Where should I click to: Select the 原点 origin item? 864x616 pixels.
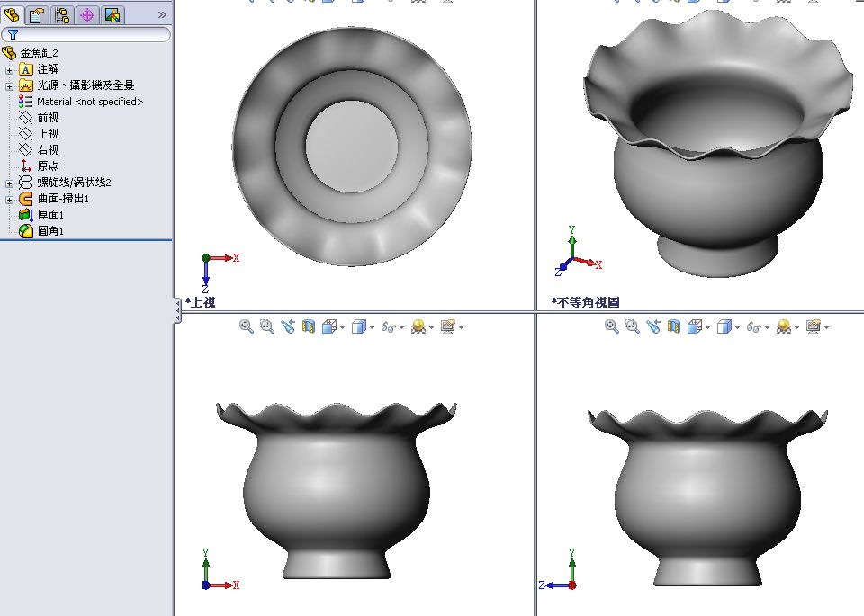coord(48,165)
